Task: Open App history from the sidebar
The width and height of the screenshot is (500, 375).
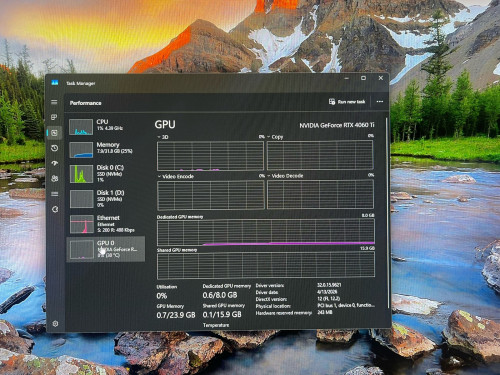Action: coord(55,148)
